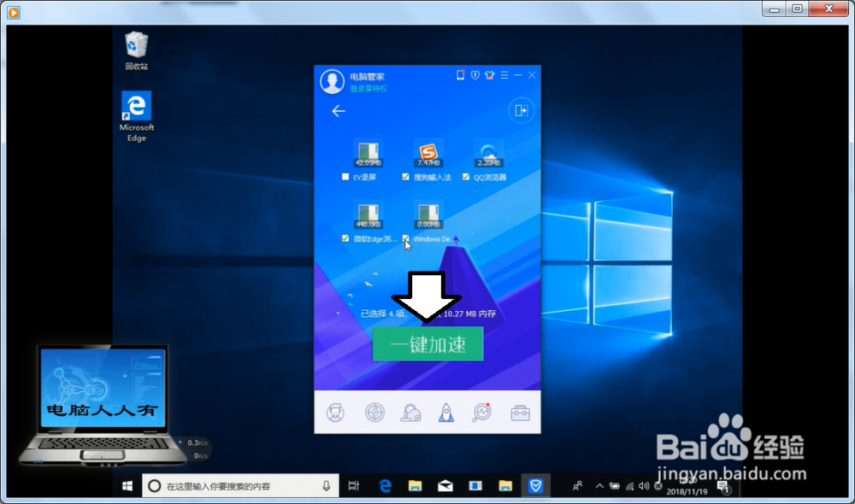The width and height of the screenshot is (855, 504).
Task: Click the network speed widget showing 0.3K/s
Action: click(194, 449)
